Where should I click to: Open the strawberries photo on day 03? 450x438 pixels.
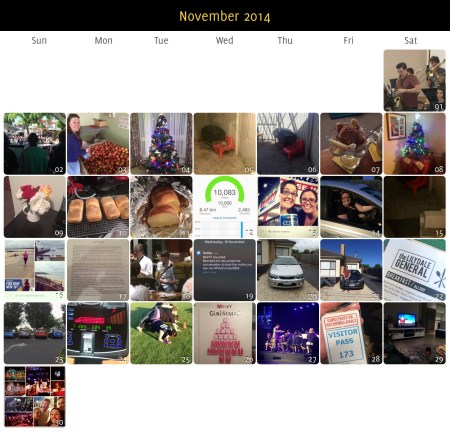98,144
